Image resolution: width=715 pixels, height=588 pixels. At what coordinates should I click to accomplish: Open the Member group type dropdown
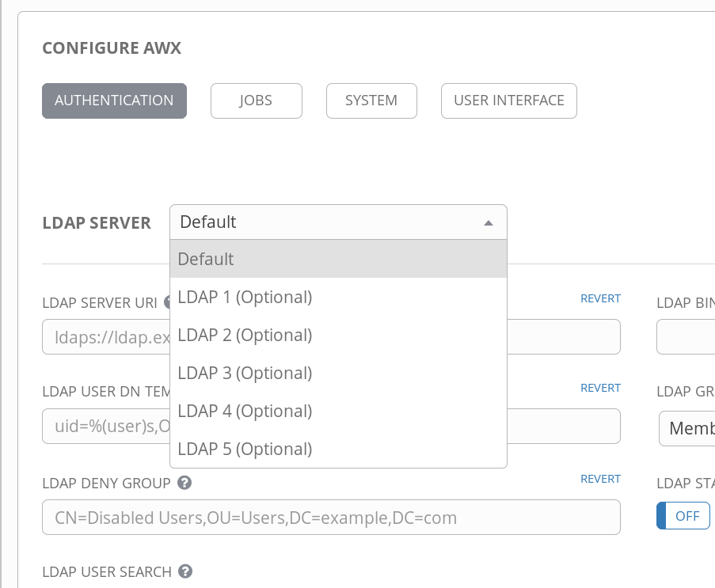692,428
